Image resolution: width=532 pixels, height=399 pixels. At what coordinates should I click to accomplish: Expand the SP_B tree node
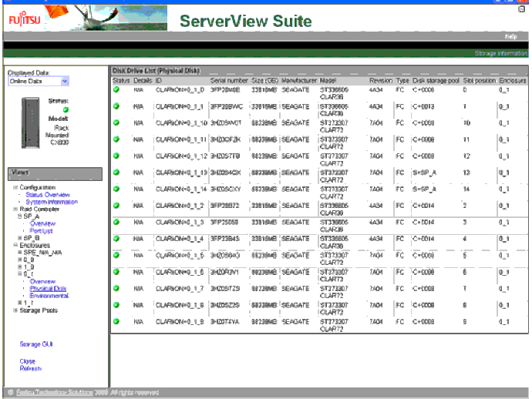[20, 238]
